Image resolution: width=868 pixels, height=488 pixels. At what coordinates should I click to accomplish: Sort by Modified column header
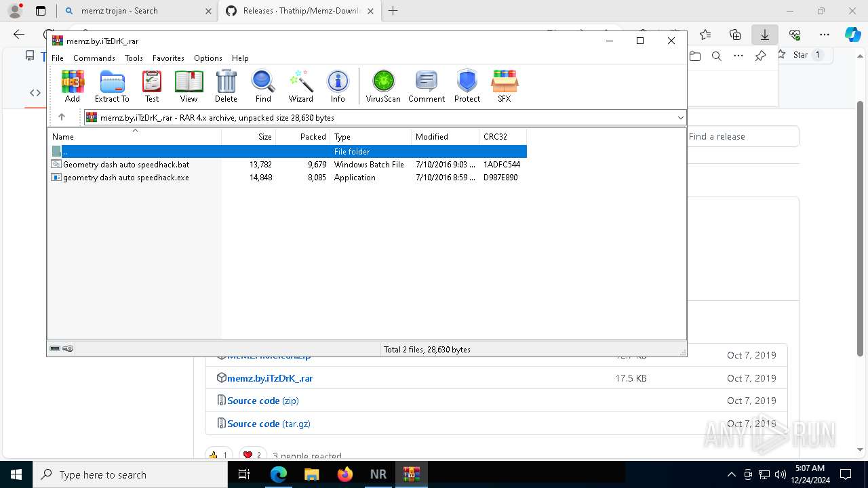coord(445,136)
